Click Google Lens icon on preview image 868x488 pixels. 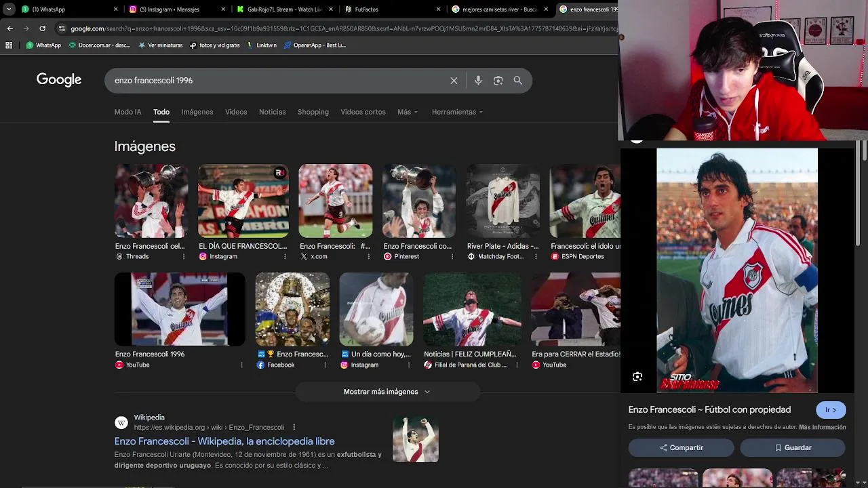pyautogui.click(x=637, y=377)
